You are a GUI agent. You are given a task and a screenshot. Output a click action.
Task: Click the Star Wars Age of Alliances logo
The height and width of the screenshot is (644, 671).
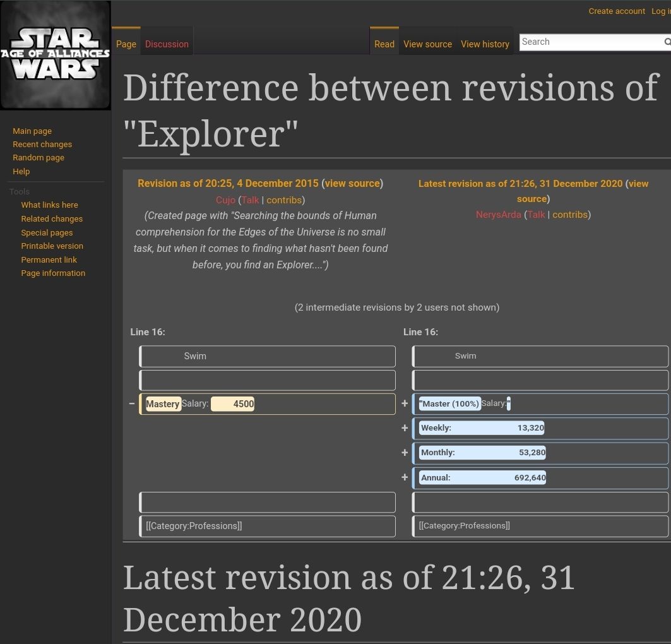tap(55, 54)
